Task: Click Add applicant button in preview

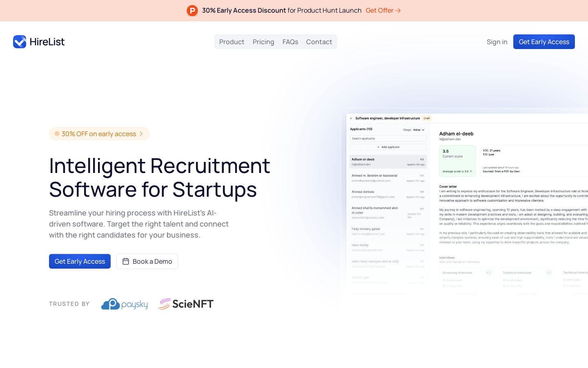Action: pyautogui.click(x=388, y=147)
